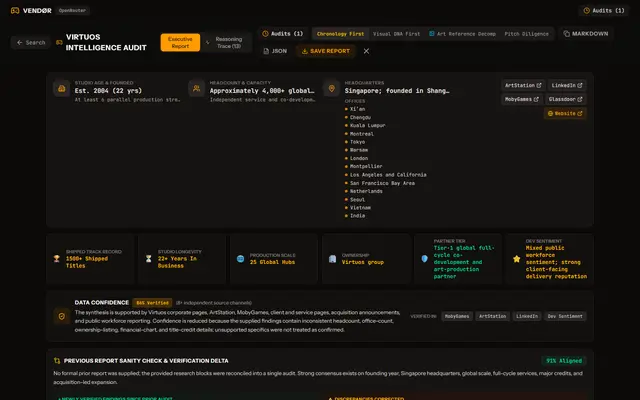
Task: Click the 1500+ Shipped Titles value
Action: click(x=87, y=262)
